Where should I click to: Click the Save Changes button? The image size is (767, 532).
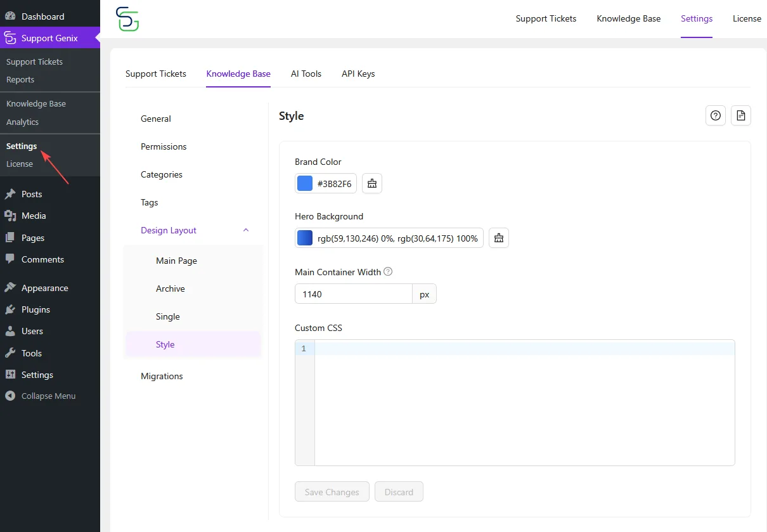(x=332, y=492)
